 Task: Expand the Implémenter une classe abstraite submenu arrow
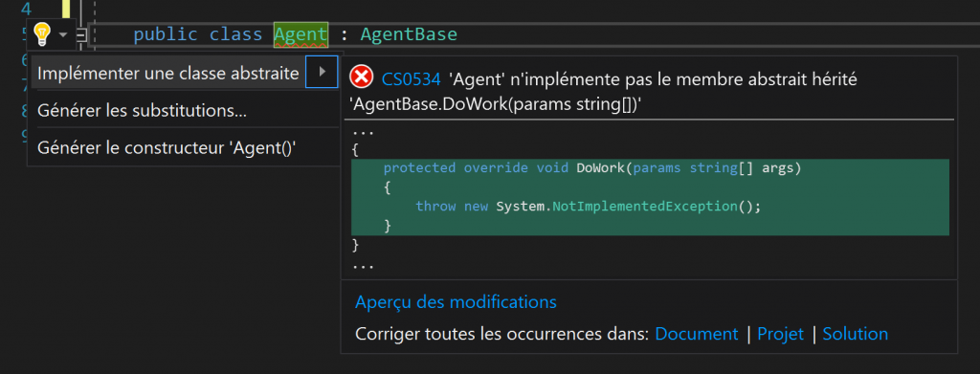coord(322,72)
